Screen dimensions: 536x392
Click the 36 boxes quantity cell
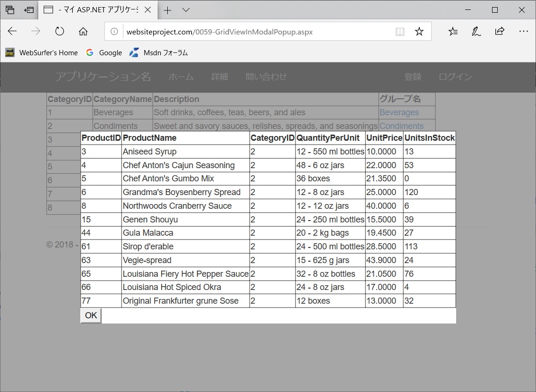[x=330, y=179]
